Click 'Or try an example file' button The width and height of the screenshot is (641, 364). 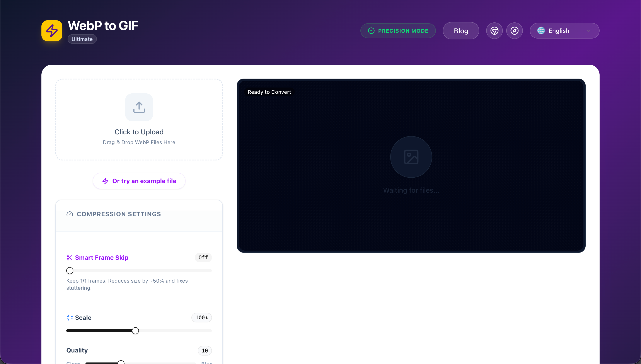coord(139,181)
